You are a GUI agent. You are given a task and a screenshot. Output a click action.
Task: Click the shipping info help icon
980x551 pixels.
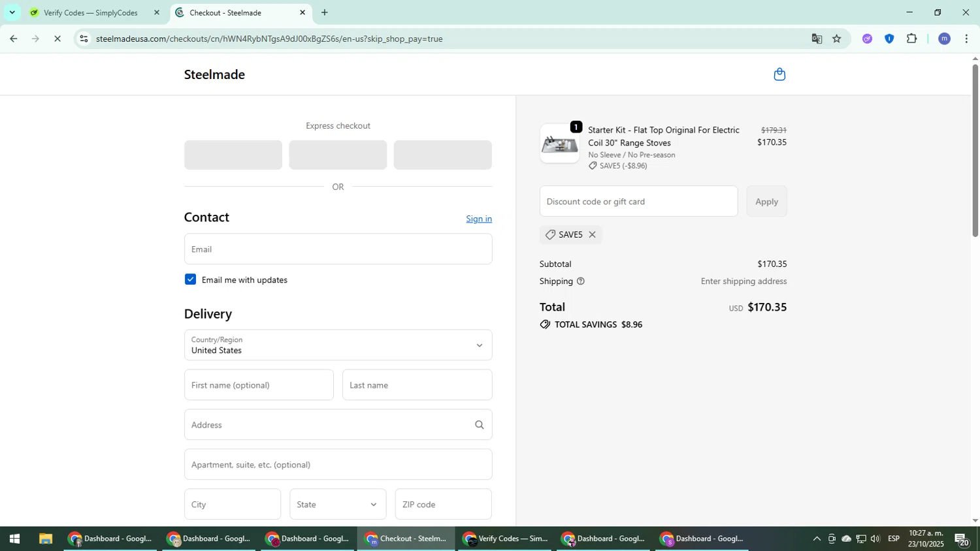[580, 281]
